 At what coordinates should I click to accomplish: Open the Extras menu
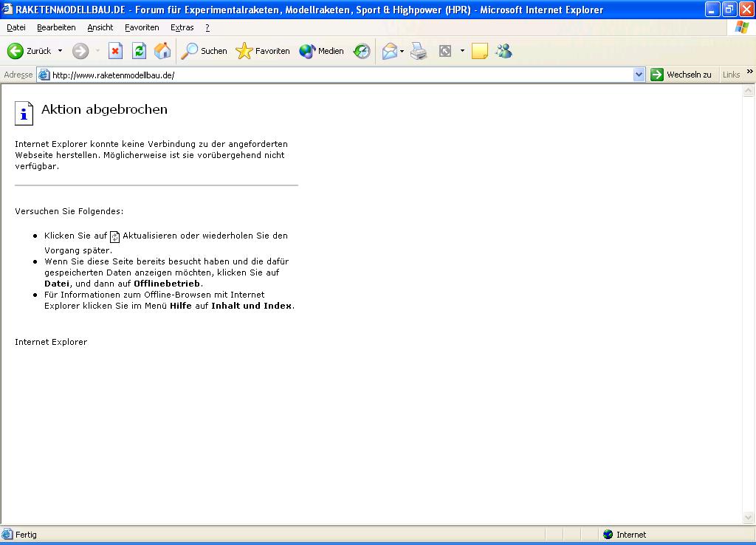(x=182, y=27)
